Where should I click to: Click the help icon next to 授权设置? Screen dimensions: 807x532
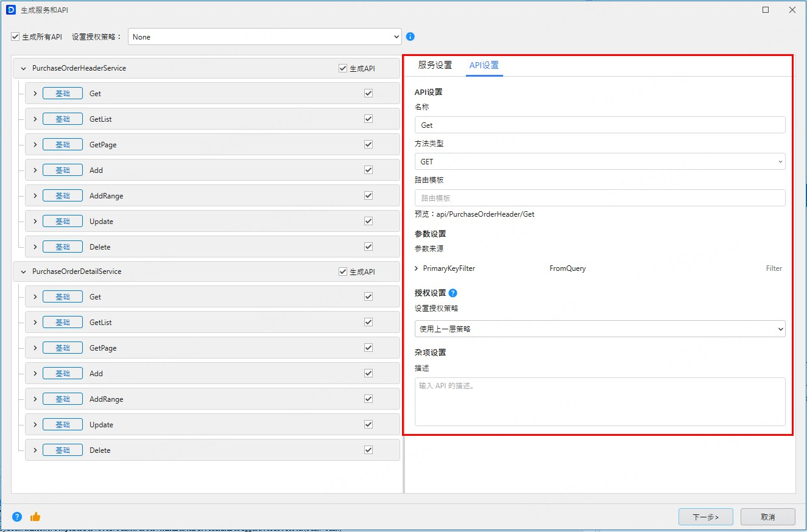click(x=453, y=293)
